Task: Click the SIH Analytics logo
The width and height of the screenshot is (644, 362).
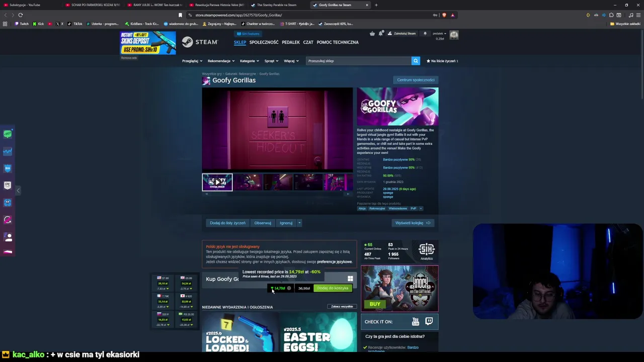Action: [426, 251]
